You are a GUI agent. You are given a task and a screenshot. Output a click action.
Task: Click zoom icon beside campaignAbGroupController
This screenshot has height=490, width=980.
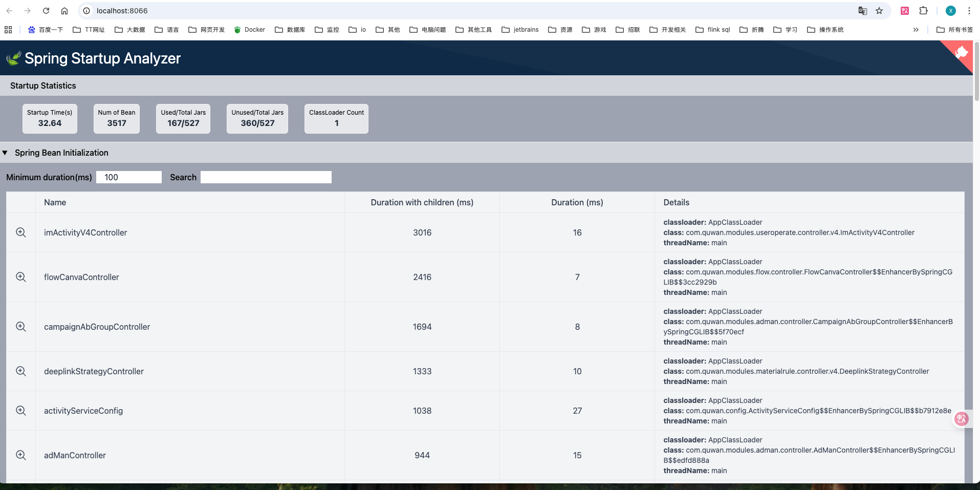tap(21, 327)
